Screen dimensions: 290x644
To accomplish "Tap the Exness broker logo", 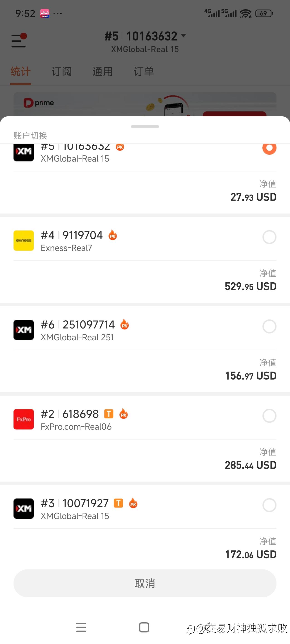I will (24, 240).
